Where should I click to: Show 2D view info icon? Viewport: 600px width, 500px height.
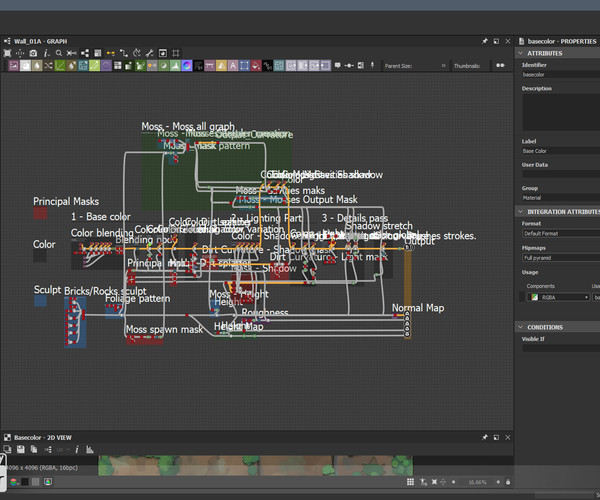(x=77, y=450)
